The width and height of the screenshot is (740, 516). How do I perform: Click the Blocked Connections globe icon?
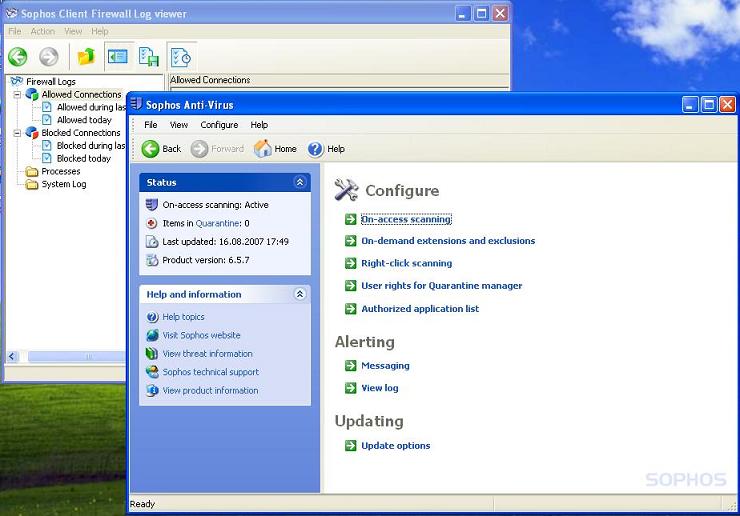32,132
